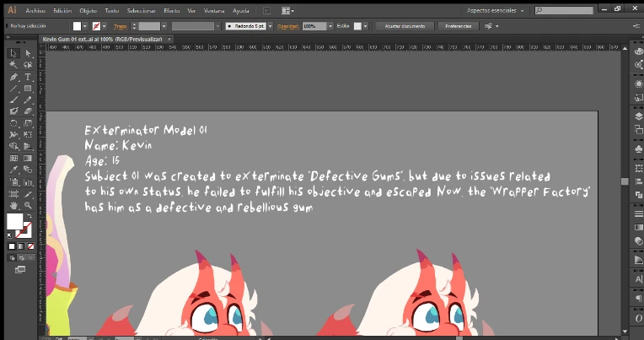The height and width of the screenshot is (340, 644).
Task: Select the Eyedropper tool
Action: tap(13, 170)
